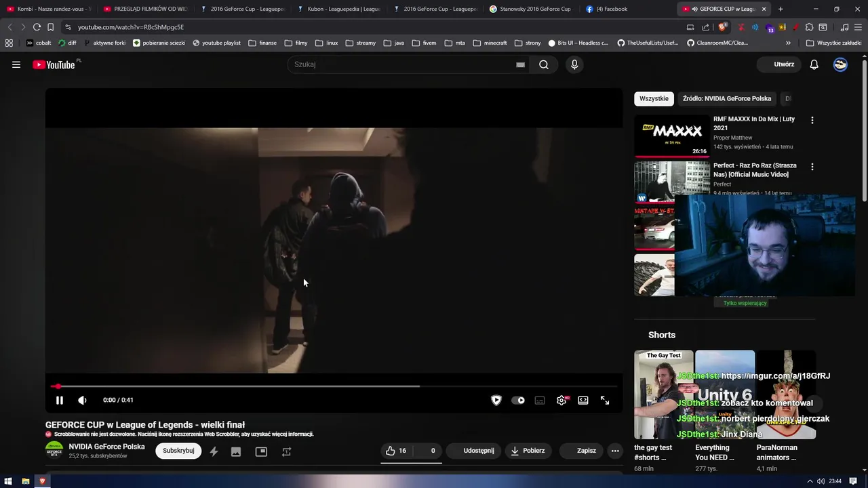This screenshot has height=488, width=868.
Task: Dislike the video button
Action: 429,451
